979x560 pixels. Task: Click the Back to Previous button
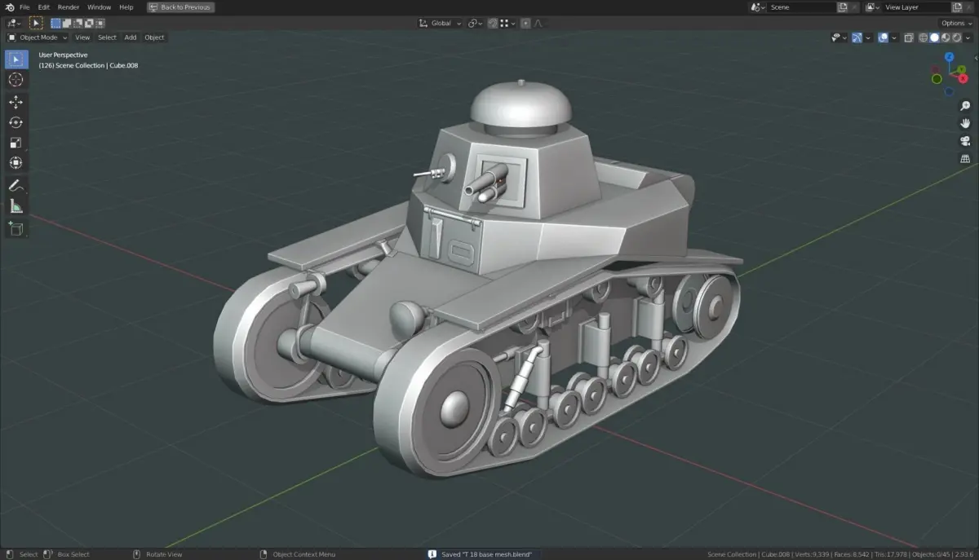pyautogui.click(x=181, y=7)
